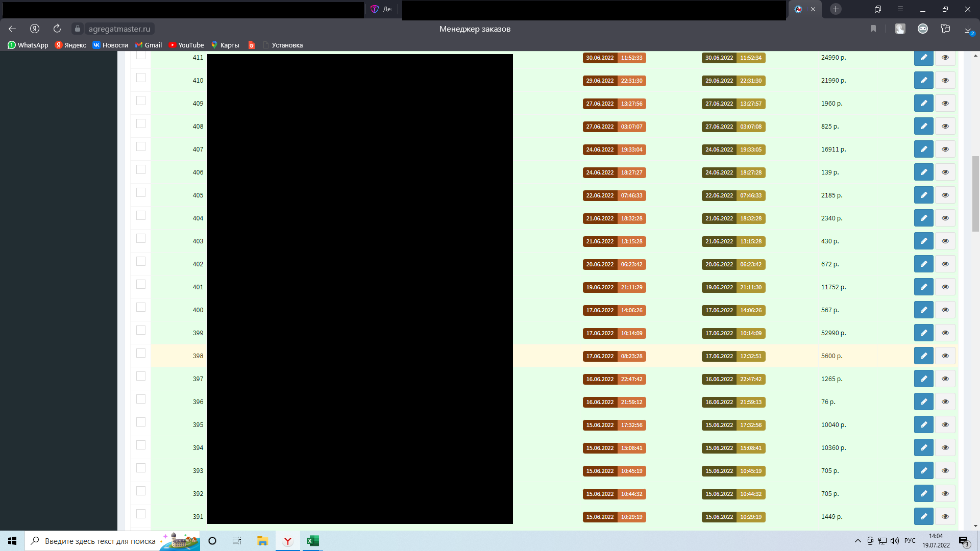Open Excel from taskbar
Viewport: 980px width, 551px height.
click(x=312, y=541)
